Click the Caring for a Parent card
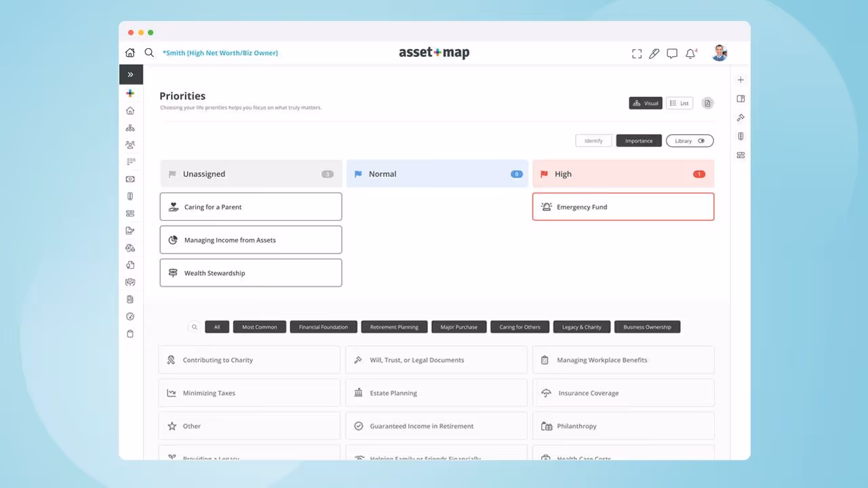Screen dimensions: 868x488 point(250,207)
